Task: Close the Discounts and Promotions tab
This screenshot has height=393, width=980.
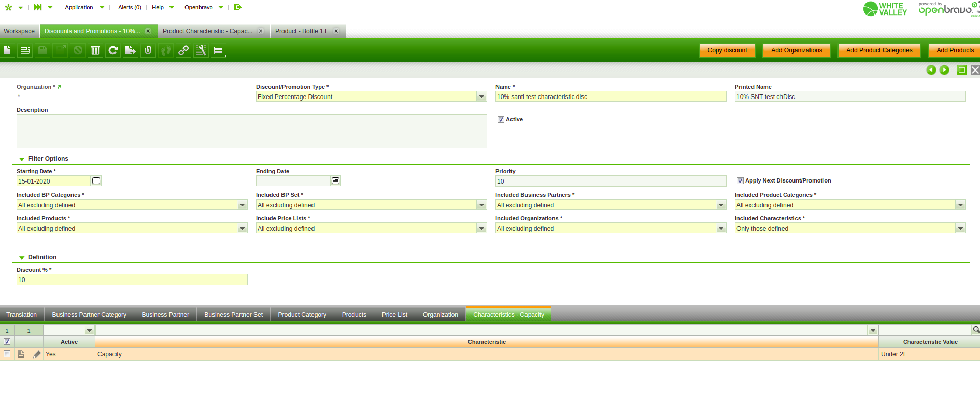Action: click(148, 31)
